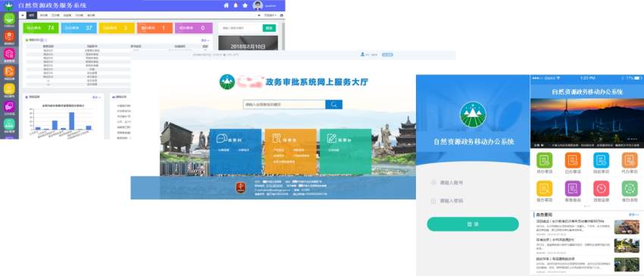644x276 pixels.
Task: Open the green tile showing count 74
Action: (41, 28)
